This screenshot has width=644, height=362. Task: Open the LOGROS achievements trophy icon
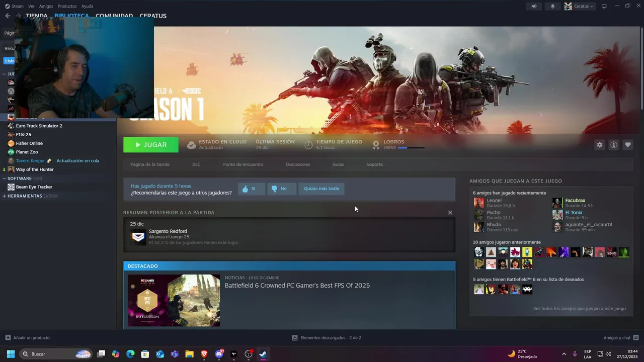pos(376,145)
